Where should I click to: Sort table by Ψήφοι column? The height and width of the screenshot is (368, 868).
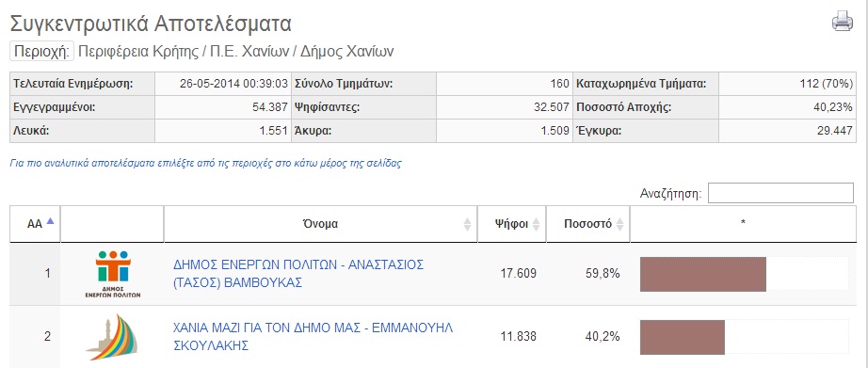pos(511,224)
